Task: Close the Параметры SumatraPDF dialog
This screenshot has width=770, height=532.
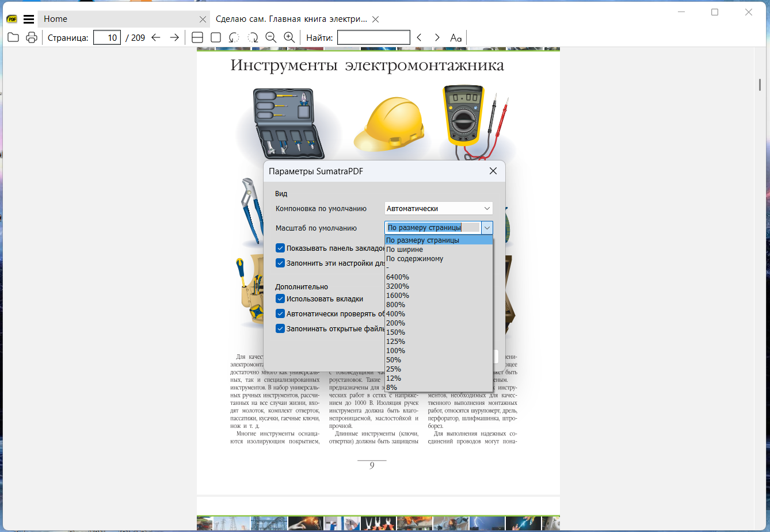Action: pos(493,171)
